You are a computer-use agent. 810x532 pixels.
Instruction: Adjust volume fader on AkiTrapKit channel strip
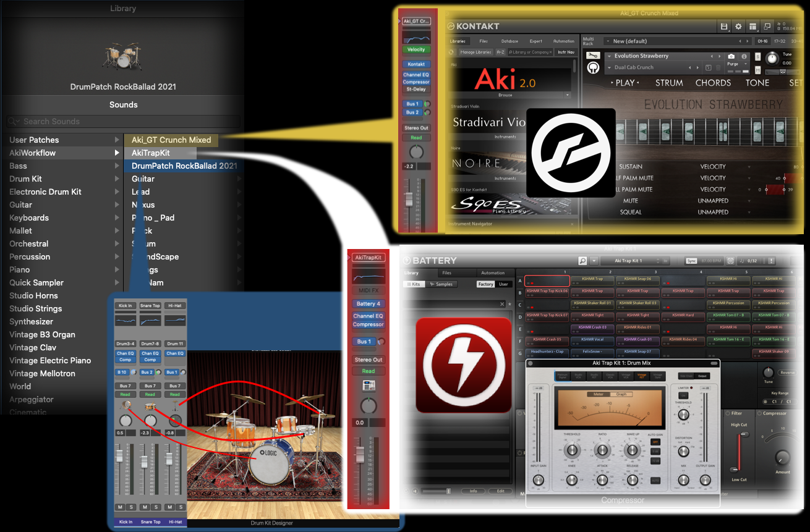pos(360,456)
